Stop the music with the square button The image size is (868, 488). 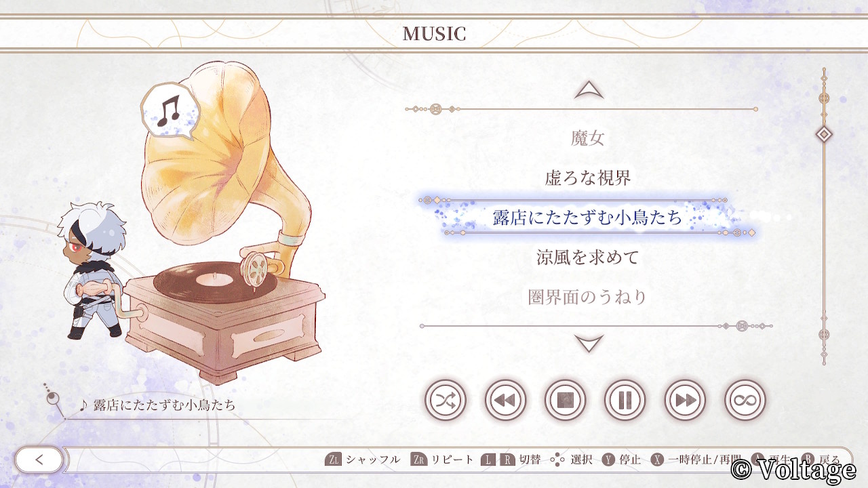point(565,400)
